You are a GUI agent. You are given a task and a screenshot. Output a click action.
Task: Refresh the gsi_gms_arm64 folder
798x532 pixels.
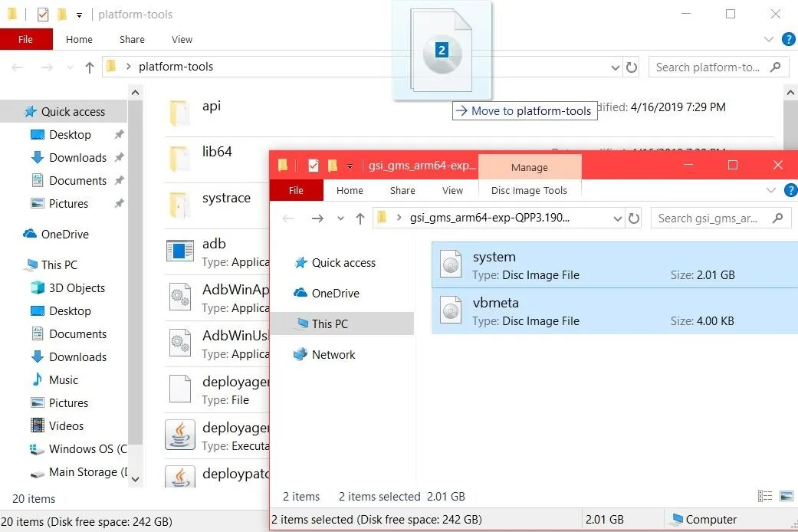[634, 218]
